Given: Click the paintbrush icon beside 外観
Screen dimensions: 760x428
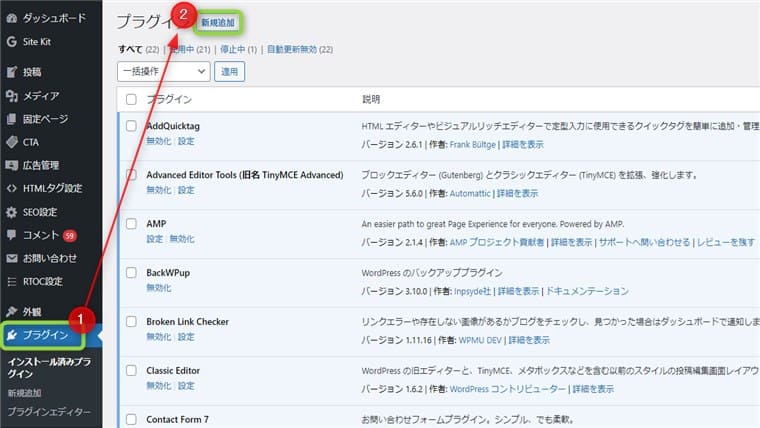Looking at the screenshot, I should tap(12, 312).
